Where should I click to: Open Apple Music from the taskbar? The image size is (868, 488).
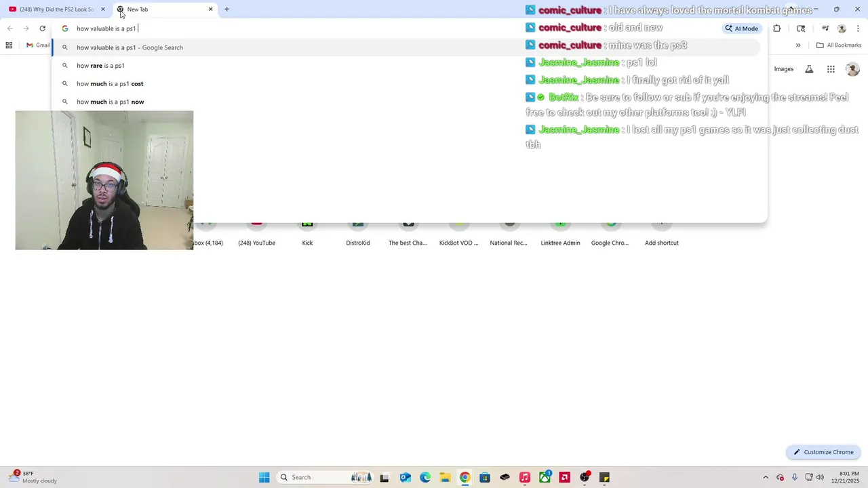click(x=525, y=477)
